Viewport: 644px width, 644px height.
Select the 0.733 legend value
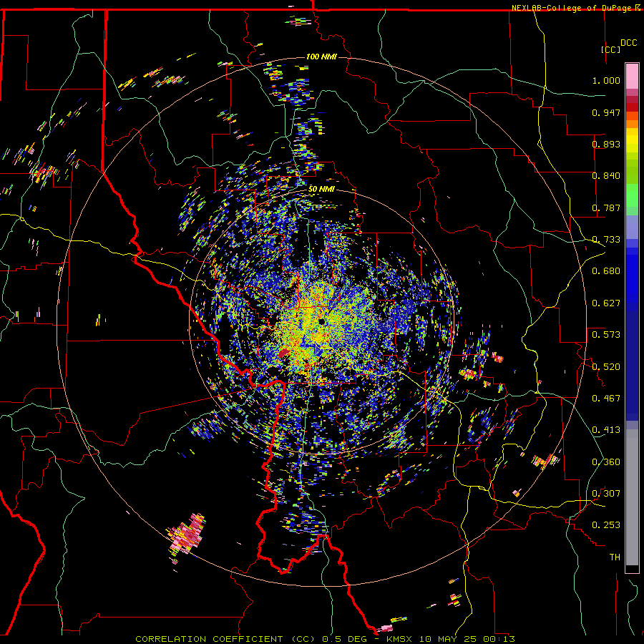[x=606, y=240]
